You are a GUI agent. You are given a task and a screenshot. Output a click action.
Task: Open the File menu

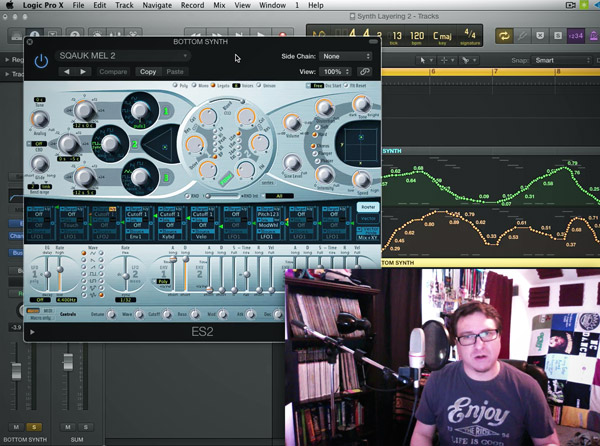[78, 5]
